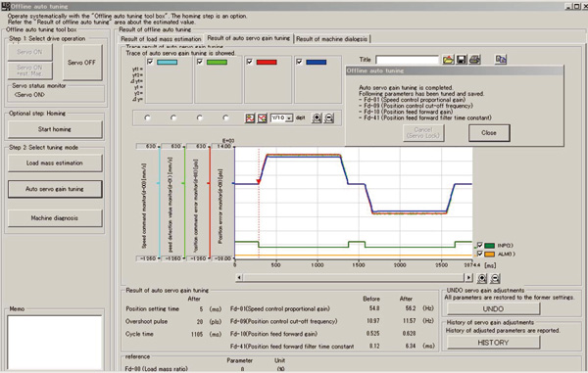Toggle the red trace checkbox
Image resolution: width=588 pixels, height=373 pixels.
(x=249, y=62)
